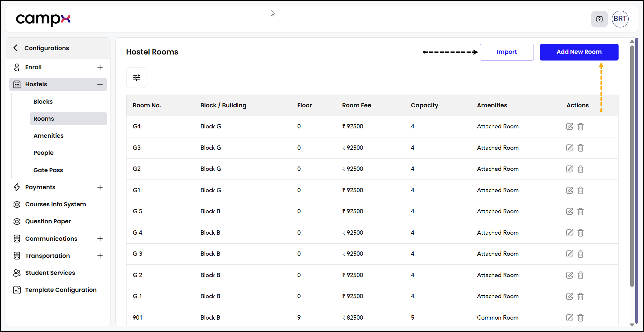
Task: Open the help question mark icon
Action: pyautogui.click(x=599, y=19)
